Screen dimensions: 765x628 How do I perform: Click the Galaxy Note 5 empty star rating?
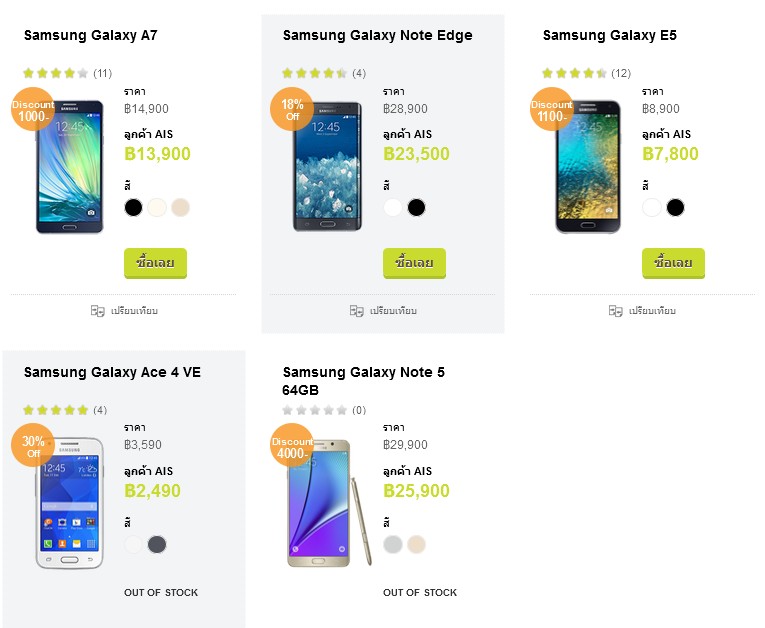(315, 410)
